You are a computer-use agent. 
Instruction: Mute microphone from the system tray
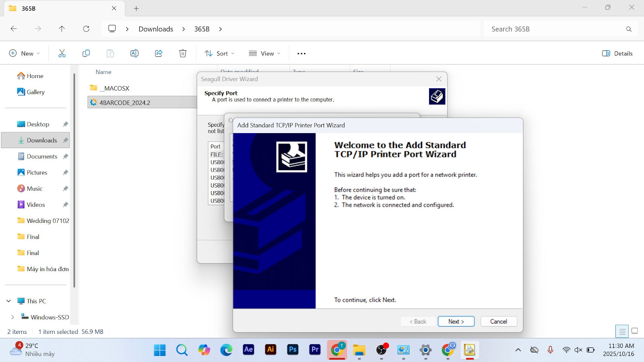click(550, 350)
